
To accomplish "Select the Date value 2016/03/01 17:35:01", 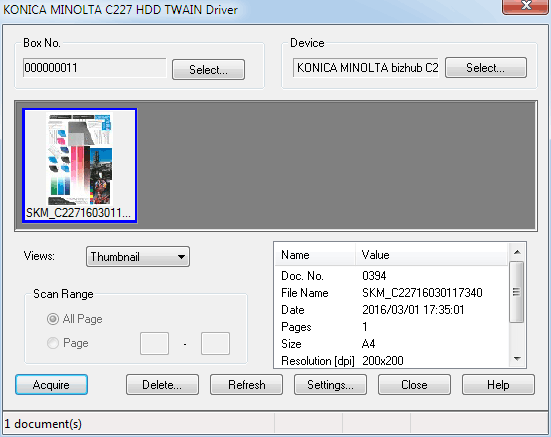I will tap(413, 310).
